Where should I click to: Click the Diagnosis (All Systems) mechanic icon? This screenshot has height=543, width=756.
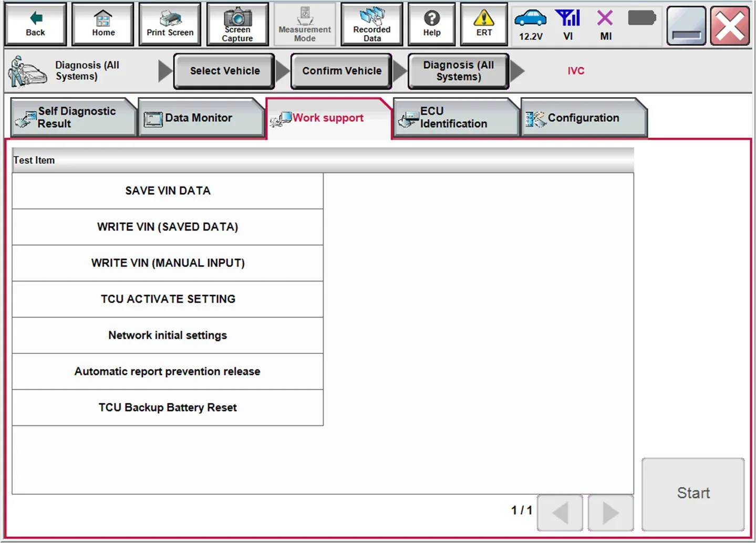click(x=26, y=71)
